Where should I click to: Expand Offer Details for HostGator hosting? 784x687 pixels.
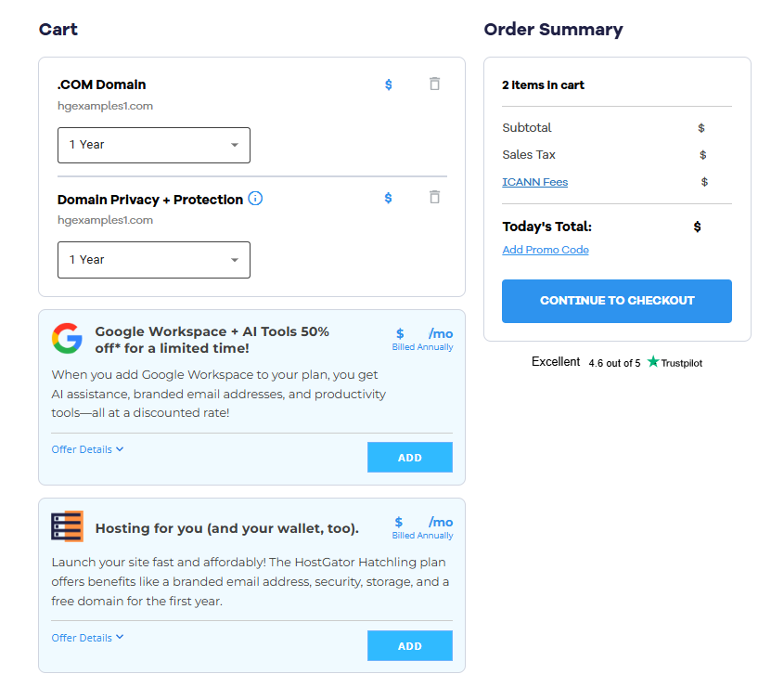87,638
